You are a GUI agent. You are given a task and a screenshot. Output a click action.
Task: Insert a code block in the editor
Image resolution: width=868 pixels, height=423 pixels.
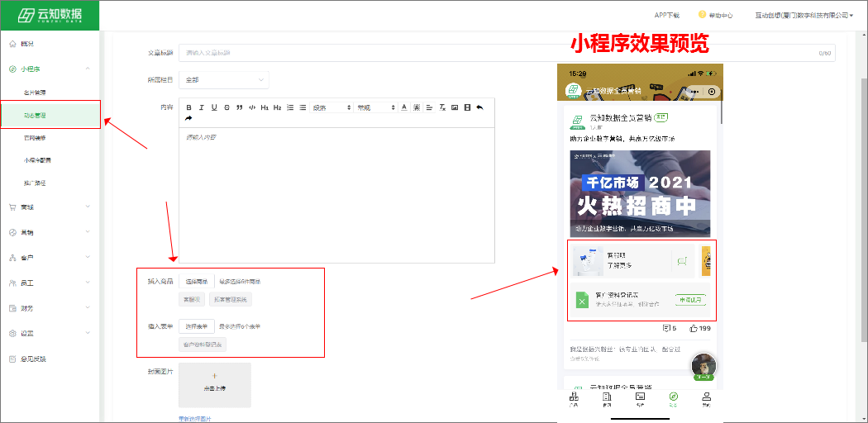click(x=252, y=107)
